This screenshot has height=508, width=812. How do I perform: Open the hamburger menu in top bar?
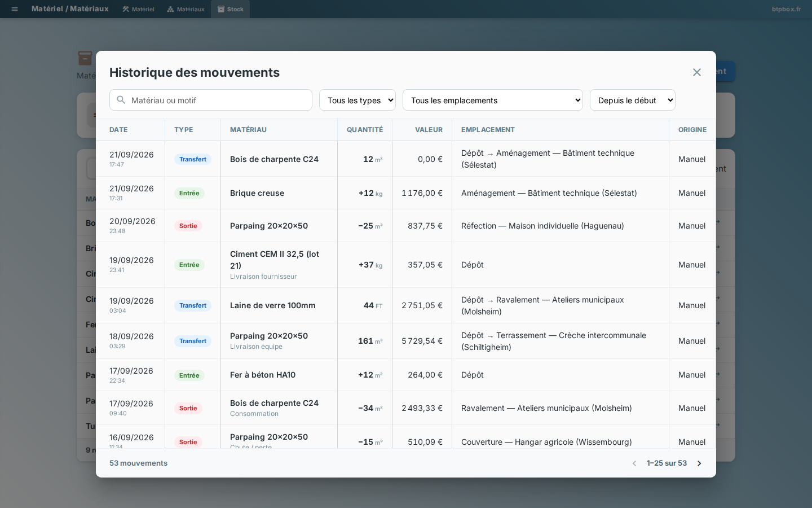point(15,9)
